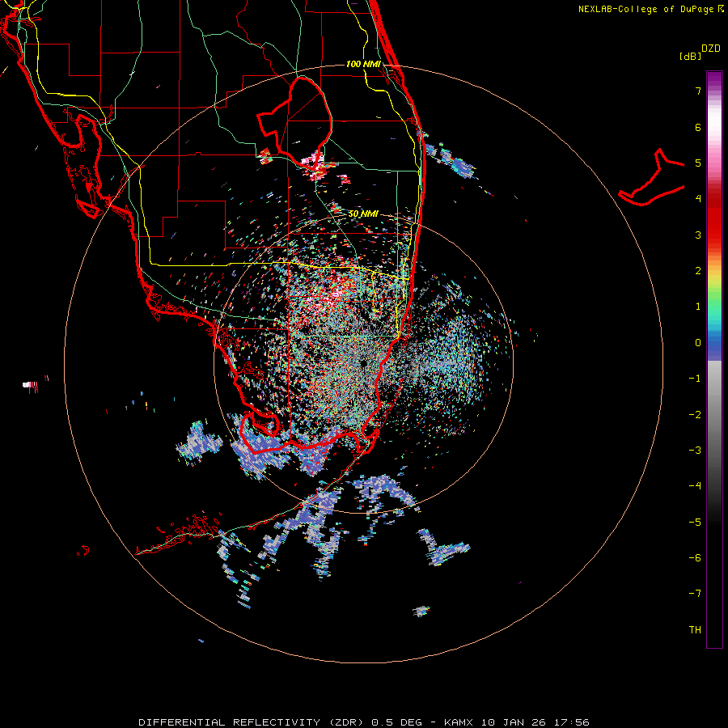
Task: Select the -6 value on color scale
Action: [x=695, y=558]
